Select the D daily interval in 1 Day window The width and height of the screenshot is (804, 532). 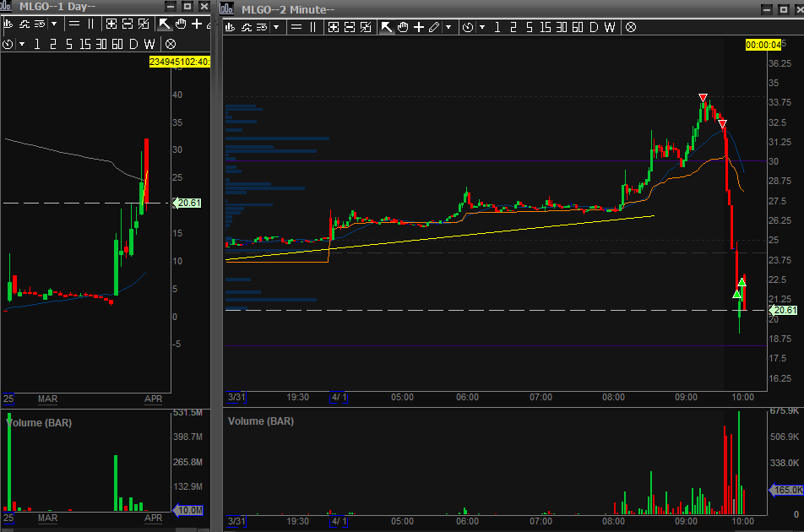point(133,44)
